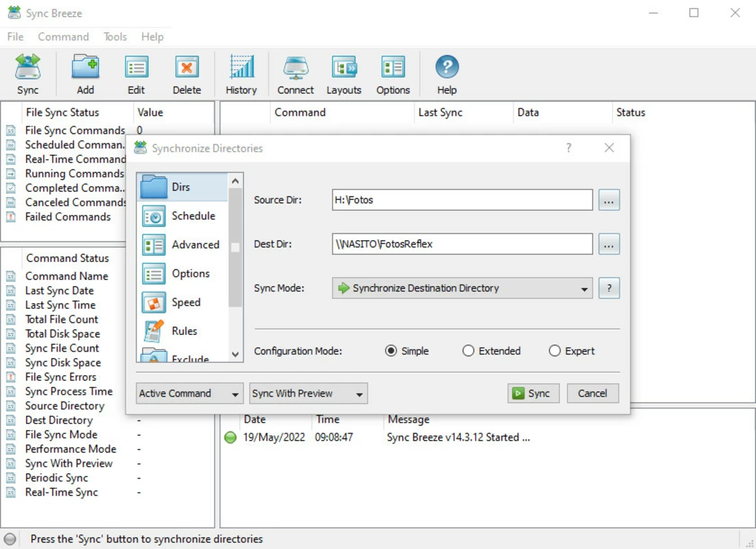Click the Sync toolbar icon
The image size is (756, 549).
click(x=28, y=67)
